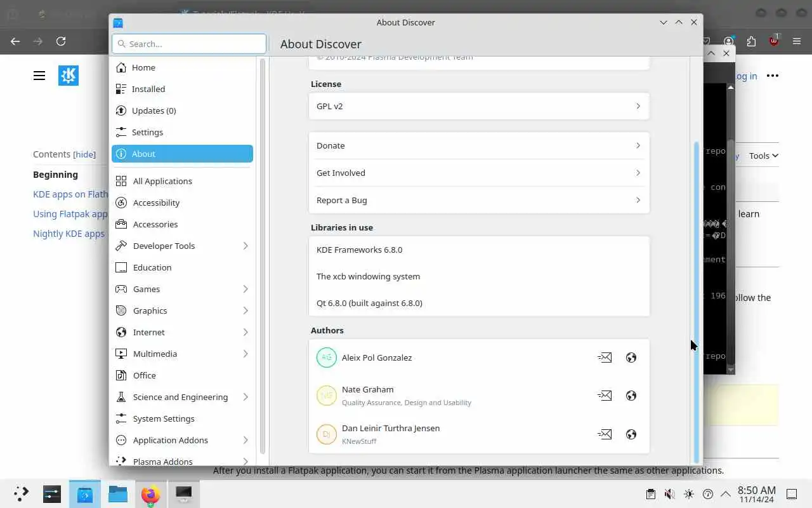Visit Dan Leinir Turthra Jensen's website globe
Viewport: 812px width, 508px height.
(631, 434)
